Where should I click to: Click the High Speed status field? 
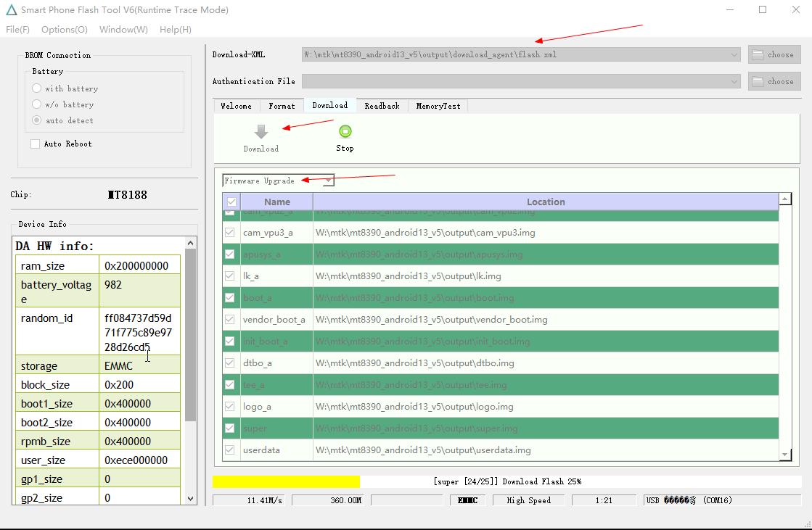tap(529, 500)
